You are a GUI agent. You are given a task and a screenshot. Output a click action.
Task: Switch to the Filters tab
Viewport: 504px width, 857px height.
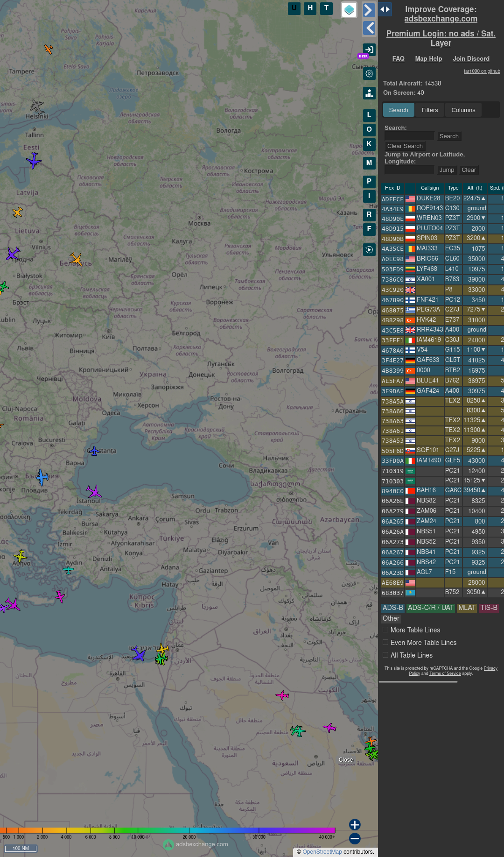[x=429, y=110]
